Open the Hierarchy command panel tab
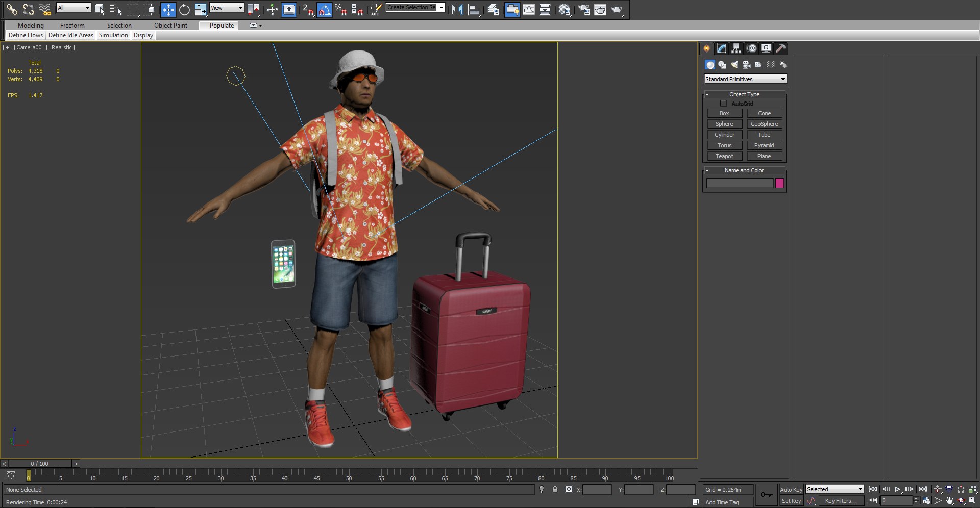Screen dimensions: 980x508 736,48
